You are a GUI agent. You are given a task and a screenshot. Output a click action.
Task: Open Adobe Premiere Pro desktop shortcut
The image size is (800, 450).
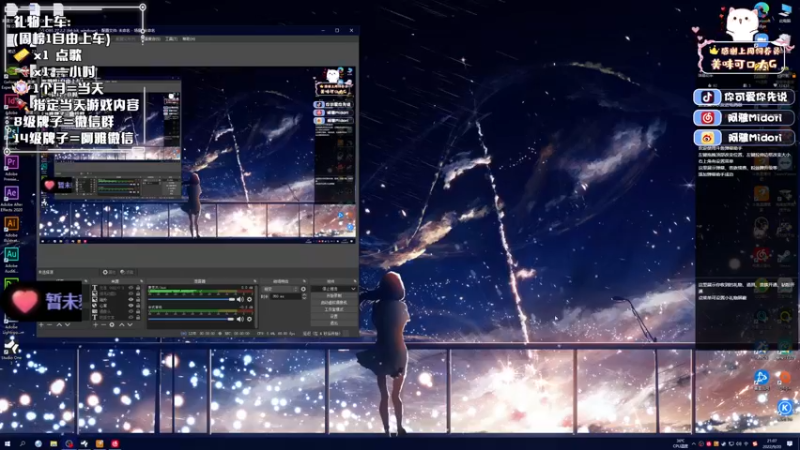coord(11,167)
